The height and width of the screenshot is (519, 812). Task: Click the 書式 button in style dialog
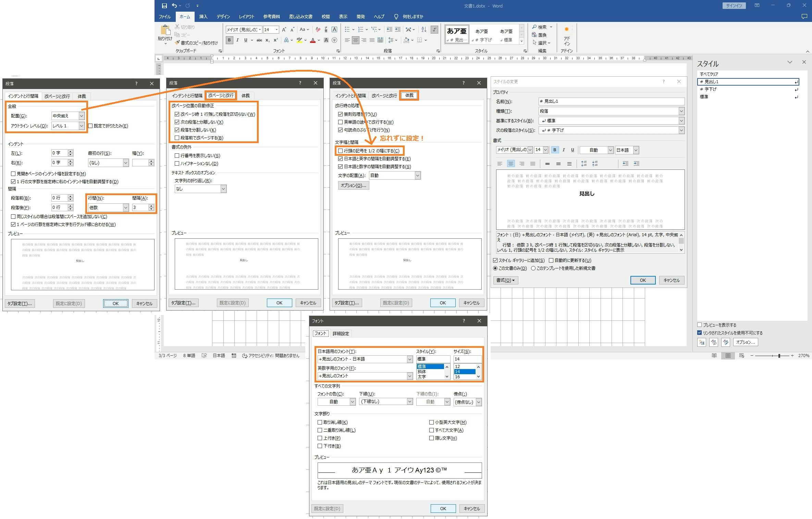505,280
